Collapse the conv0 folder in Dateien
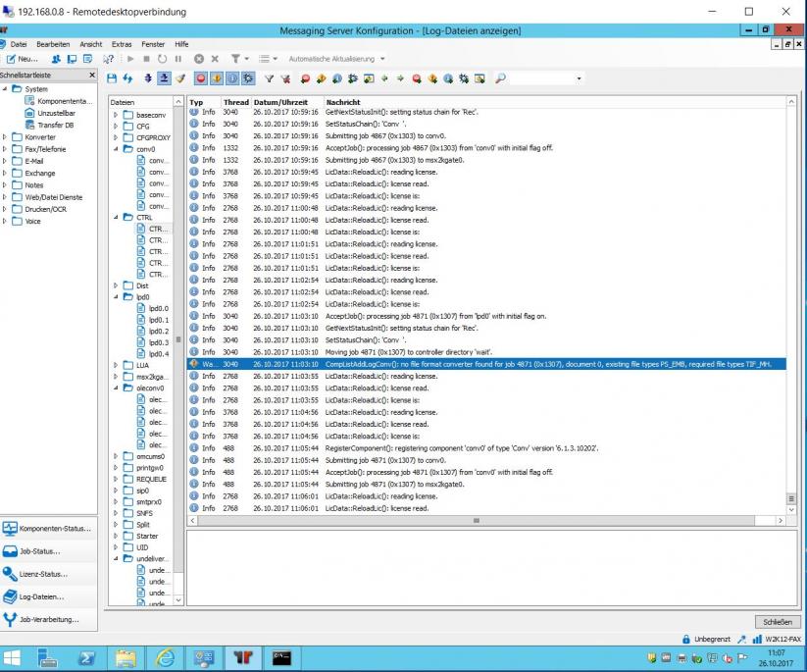This screenshot has height=672, width=807. (117, 149)
